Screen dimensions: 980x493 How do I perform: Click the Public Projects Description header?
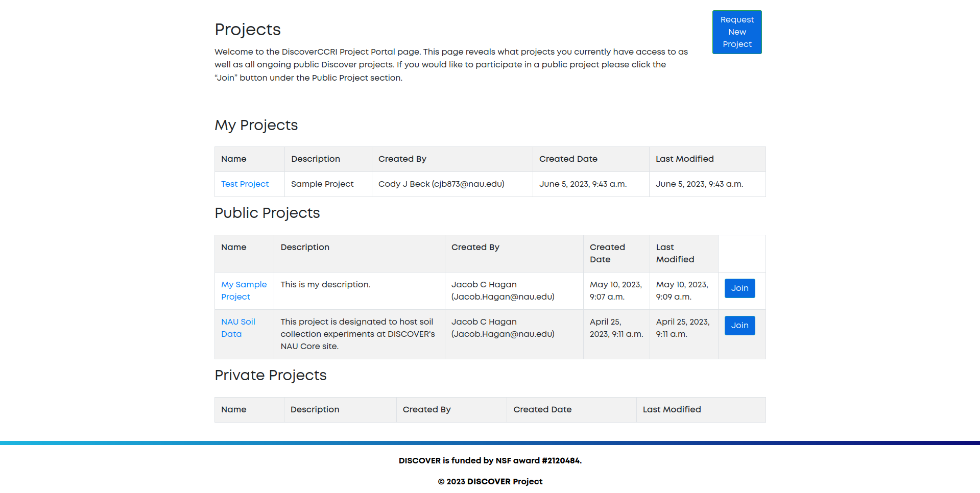360,254
